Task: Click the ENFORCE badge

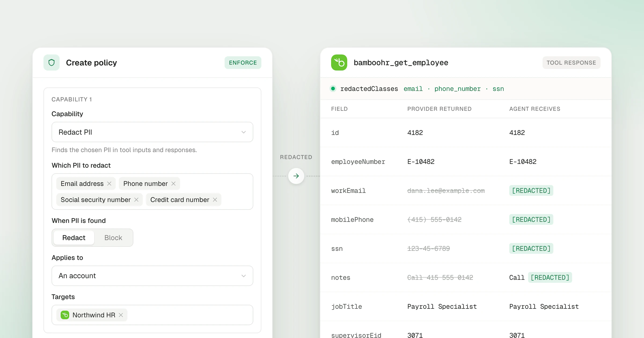Action: [x=243, y=63]
